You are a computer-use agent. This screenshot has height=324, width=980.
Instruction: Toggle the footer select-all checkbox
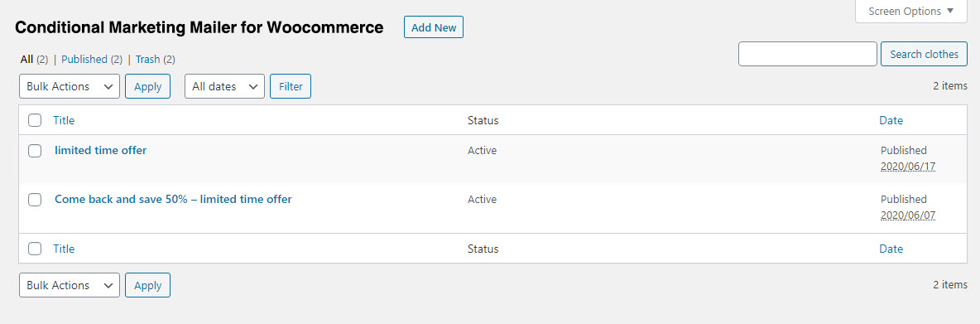(35, 249)
